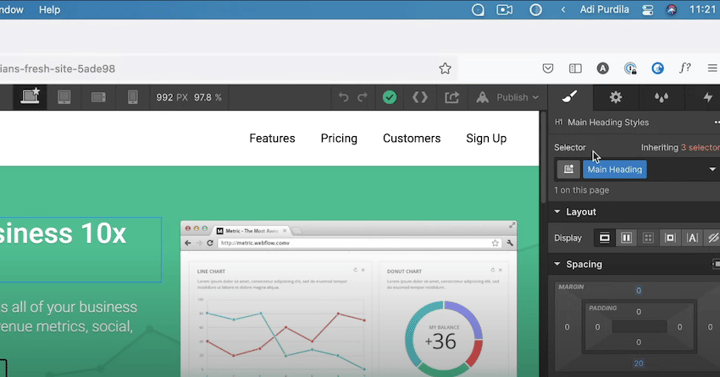This screenshot has height=377, width=720.
Task: Click the top margin value 0
Action: pyautogui.click(x=638, y=290)
